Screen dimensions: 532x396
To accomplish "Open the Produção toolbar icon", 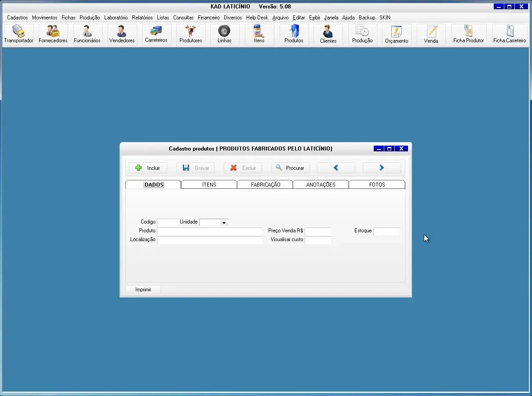I will click(x=362, y=34).
